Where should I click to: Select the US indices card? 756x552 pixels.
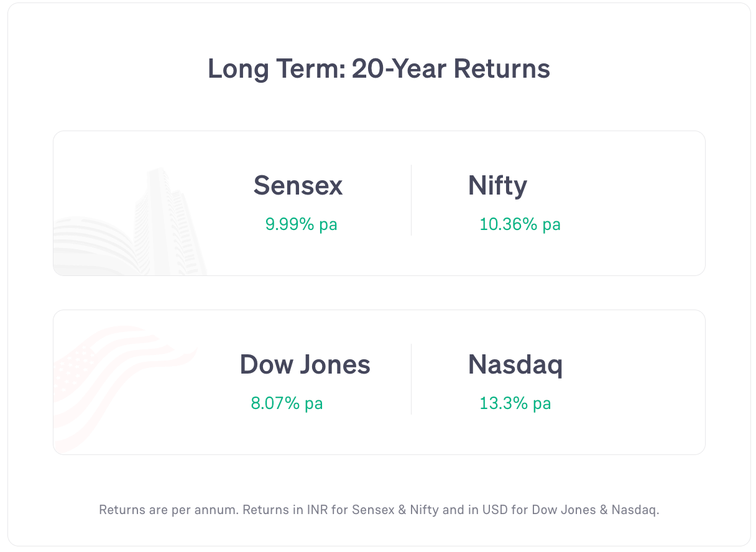point(379,382)
